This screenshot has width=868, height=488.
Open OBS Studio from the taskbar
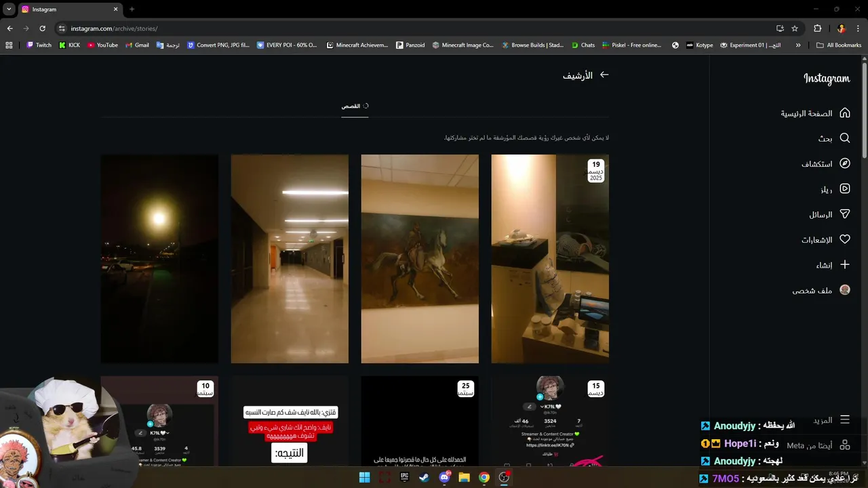tap(504, 477)
